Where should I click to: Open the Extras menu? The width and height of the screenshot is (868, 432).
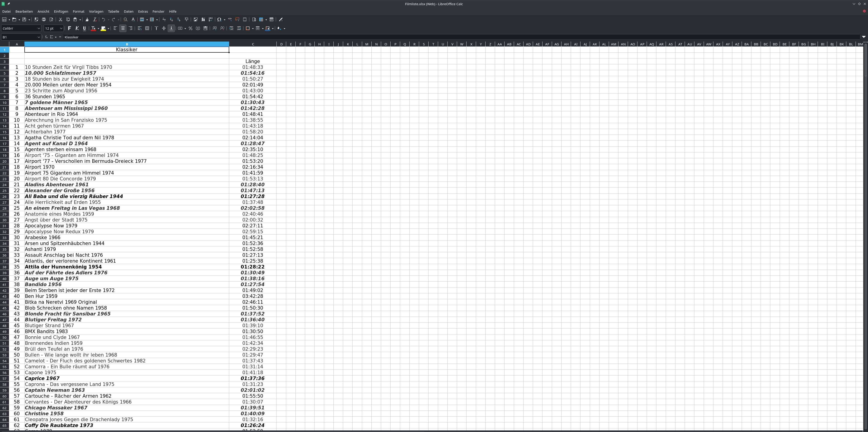click(x=143, y=11)
